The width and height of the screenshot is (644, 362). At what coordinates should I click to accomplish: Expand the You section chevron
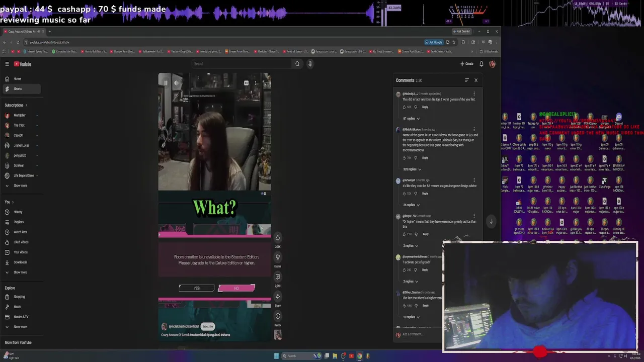pyautogui.click(x=13, y=202)
